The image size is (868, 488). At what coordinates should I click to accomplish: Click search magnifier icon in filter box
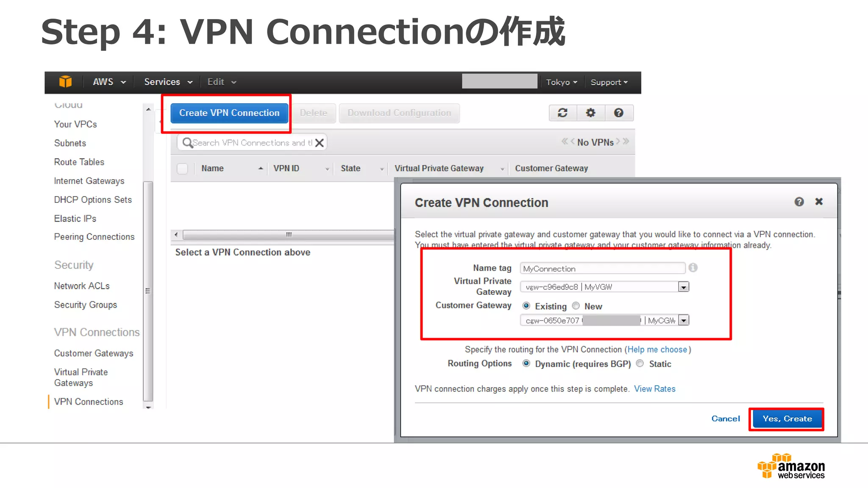(x=187, y=143)
